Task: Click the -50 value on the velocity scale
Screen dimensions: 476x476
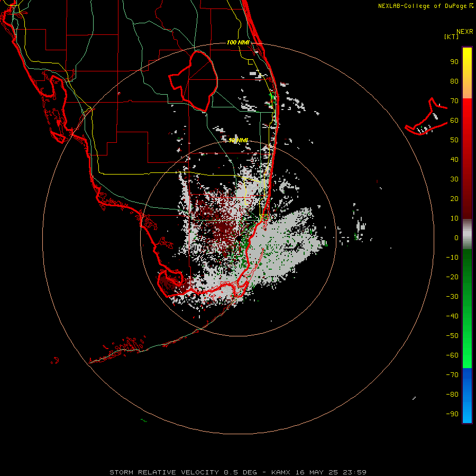Action: [452, 335]
